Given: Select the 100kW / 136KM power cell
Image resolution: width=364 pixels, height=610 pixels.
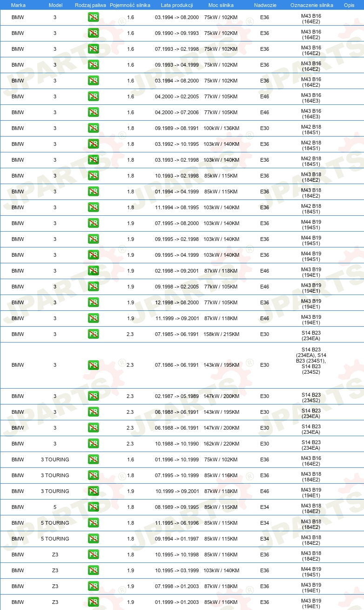Looking at the screenshot, I should point(221,128).
